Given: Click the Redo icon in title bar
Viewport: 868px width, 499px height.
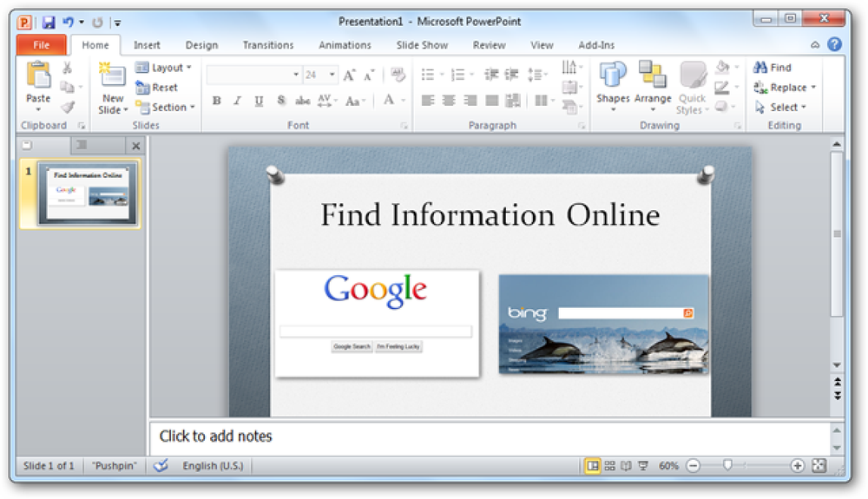Looking at the screenshot, I should pos(97,22).
